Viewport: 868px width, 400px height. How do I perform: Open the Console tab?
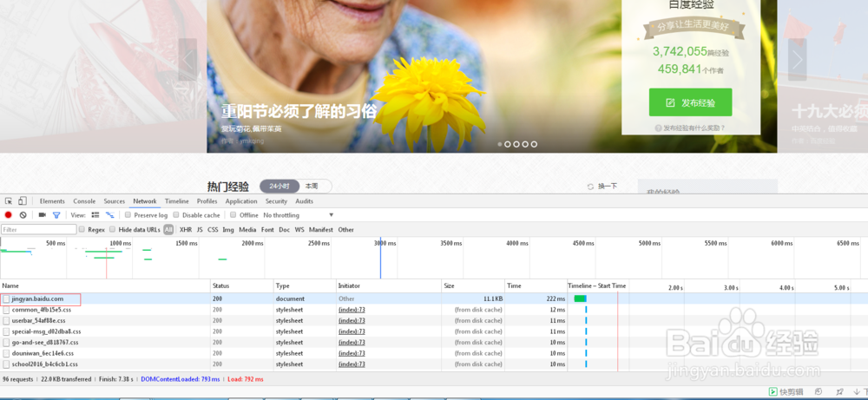[84, 201]
